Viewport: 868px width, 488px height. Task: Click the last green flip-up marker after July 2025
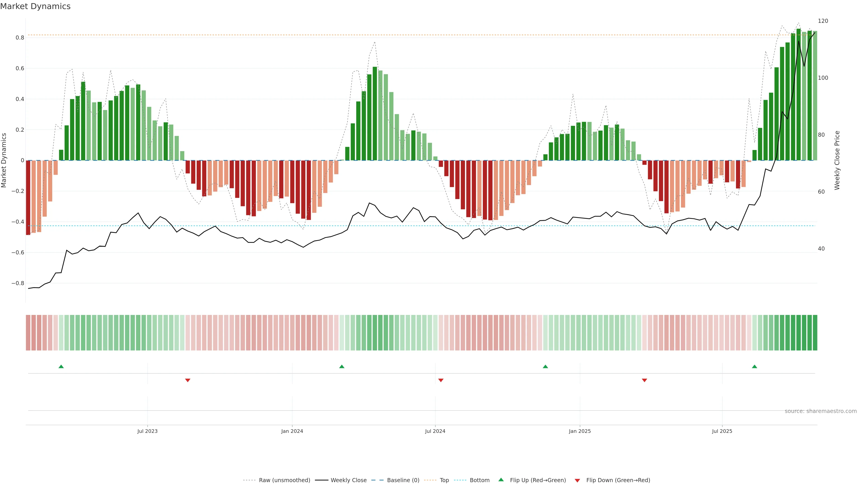755,366
